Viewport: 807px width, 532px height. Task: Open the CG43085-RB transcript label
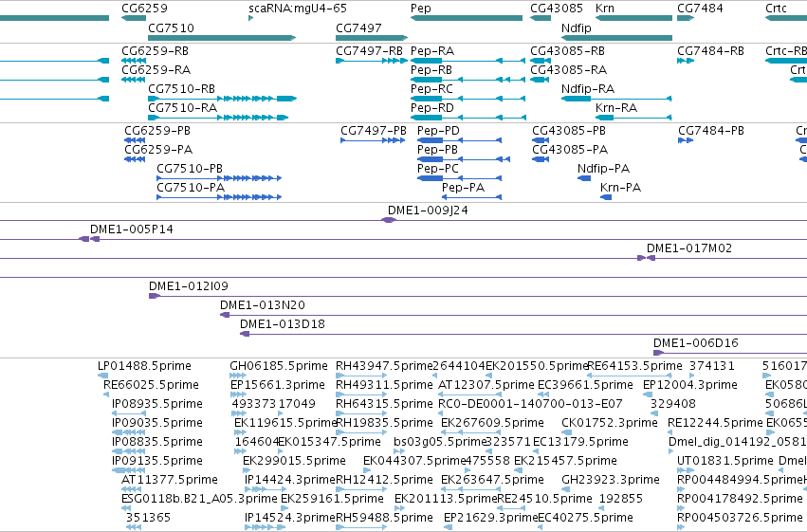568,51
